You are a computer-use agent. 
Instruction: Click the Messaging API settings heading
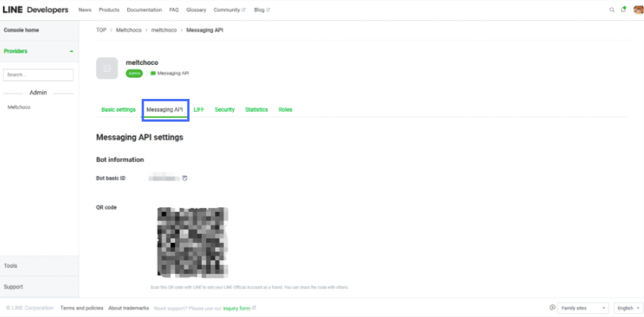click(140, 137)
